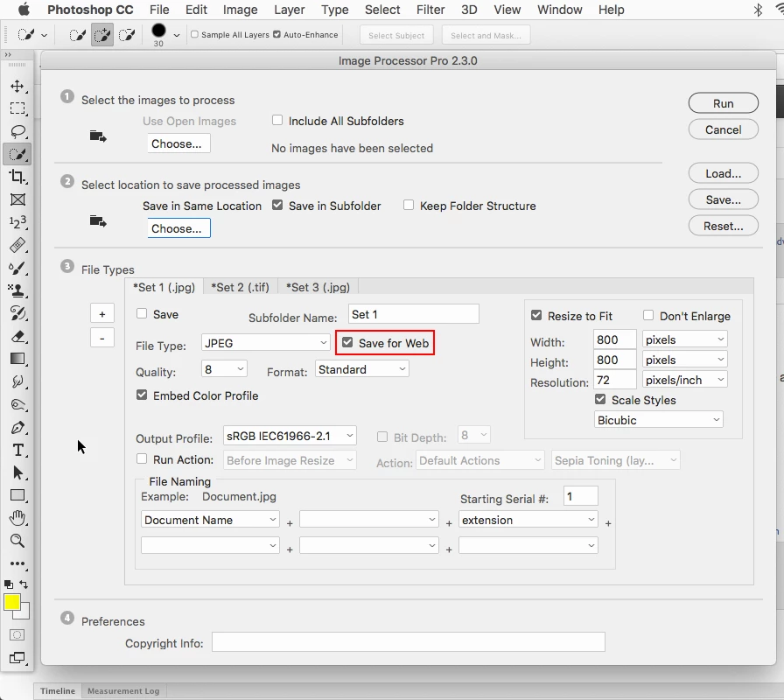This screenshot has height=700, width=784.
Task: Open the Format Standard dropdown
Action: click(362, 369)
